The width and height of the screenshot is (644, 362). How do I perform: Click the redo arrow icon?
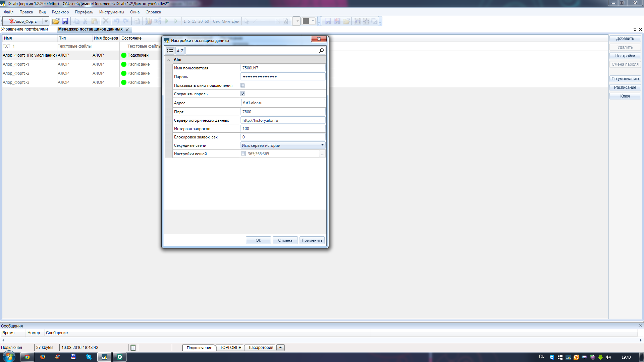[126, 21]
